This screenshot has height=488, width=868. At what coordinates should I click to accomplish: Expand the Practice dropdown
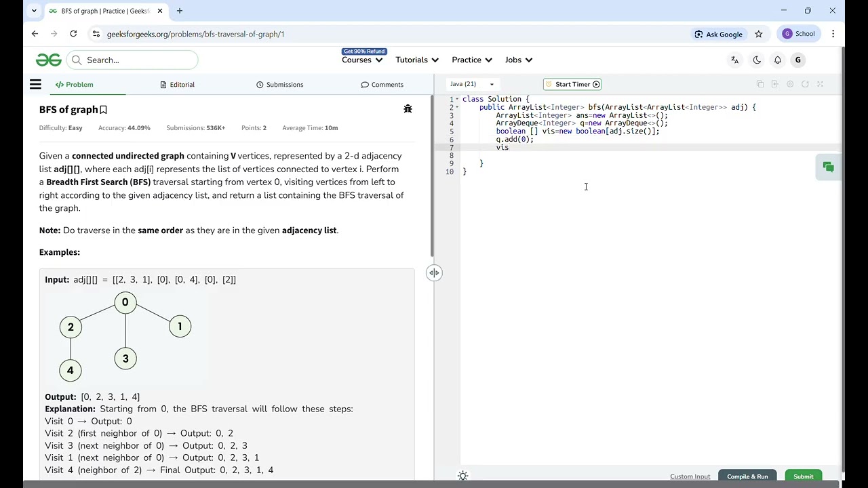[472, 60]
